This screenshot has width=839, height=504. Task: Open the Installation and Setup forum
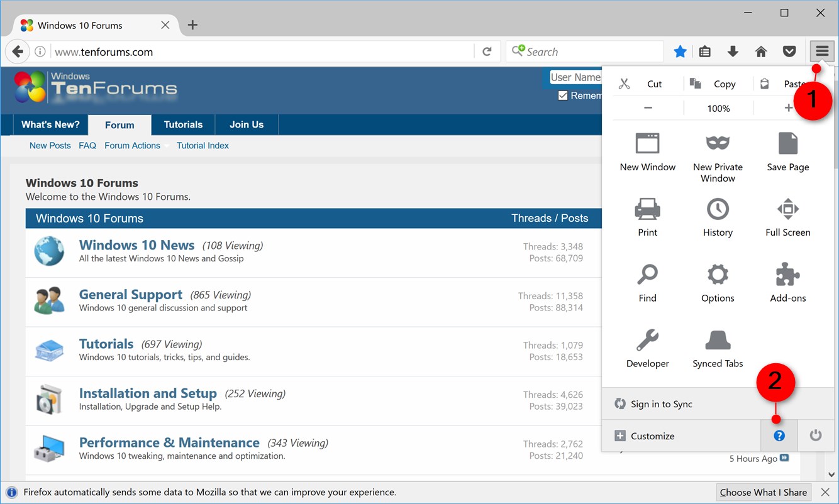[x=148, y=393]
